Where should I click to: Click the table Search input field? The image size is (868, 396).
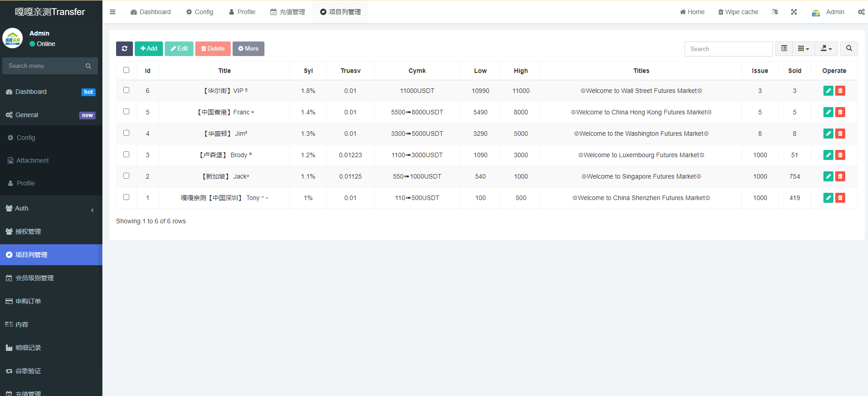[x=728, y=49]
